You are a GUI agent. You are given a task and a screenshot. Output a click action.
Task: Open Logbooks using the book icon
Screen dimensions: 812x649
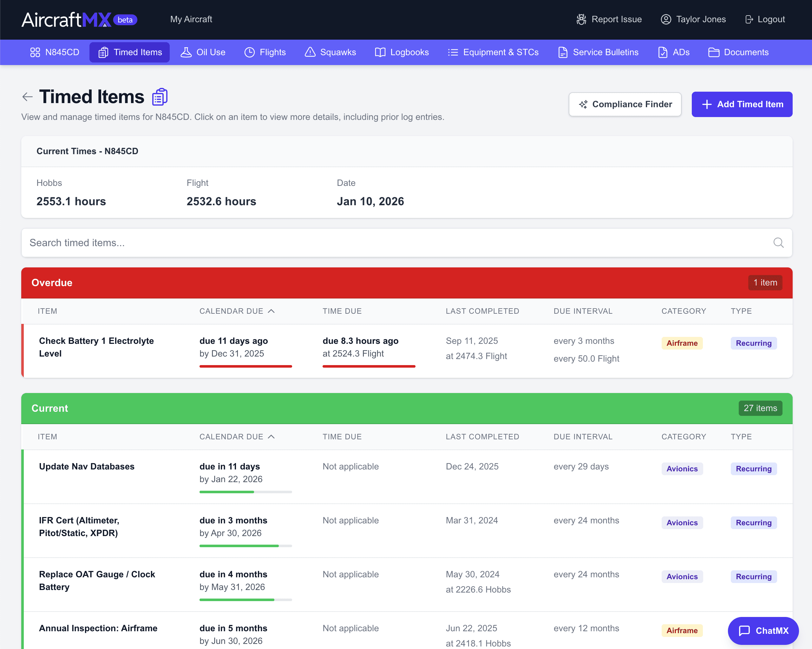[x=380, y=52]
